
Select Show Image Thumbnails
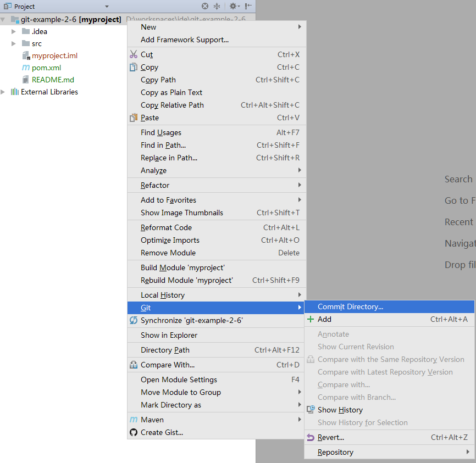coord(217,213)
